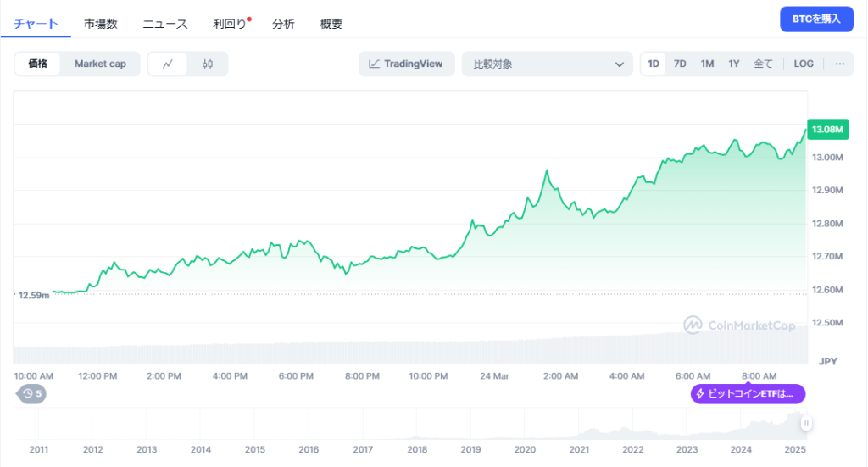Open TradingView chart mode
The image size is (868, 467).
tap(406, 64)
